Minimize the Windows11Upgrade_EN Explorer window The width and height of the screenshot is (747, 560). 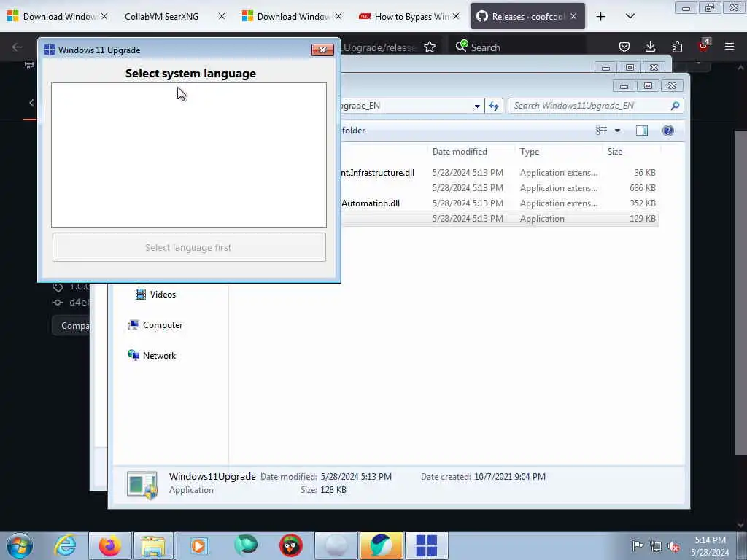point(624,86)
